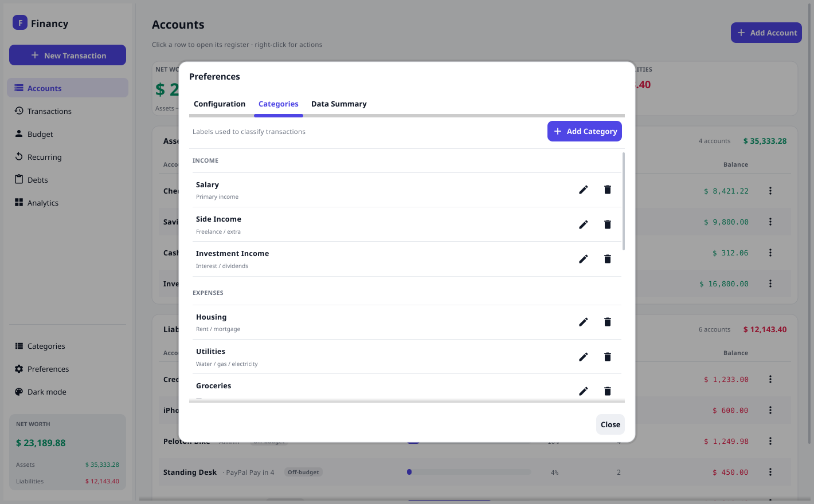Click the Off-budget tag on Standing Desk
This screenshot has width=814, height=504.
tap(303, 472)
